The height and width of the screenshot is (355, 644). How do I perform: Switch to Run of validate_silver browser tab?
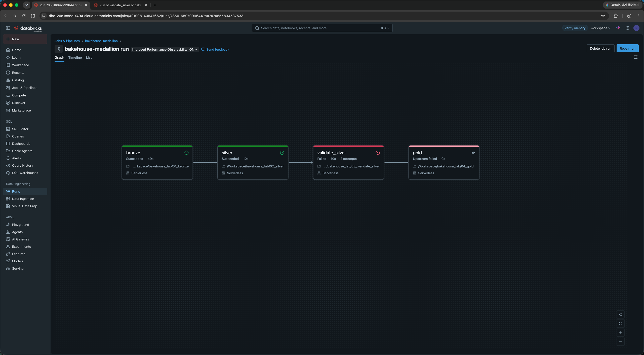click(120, 5)
